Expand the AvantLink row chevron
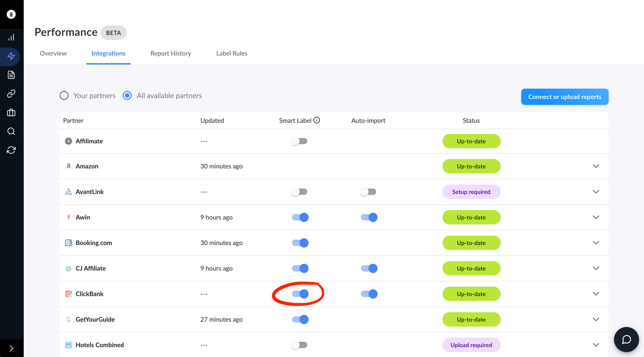The height and width of the screenshot is (357, 644). pos(596,192)
